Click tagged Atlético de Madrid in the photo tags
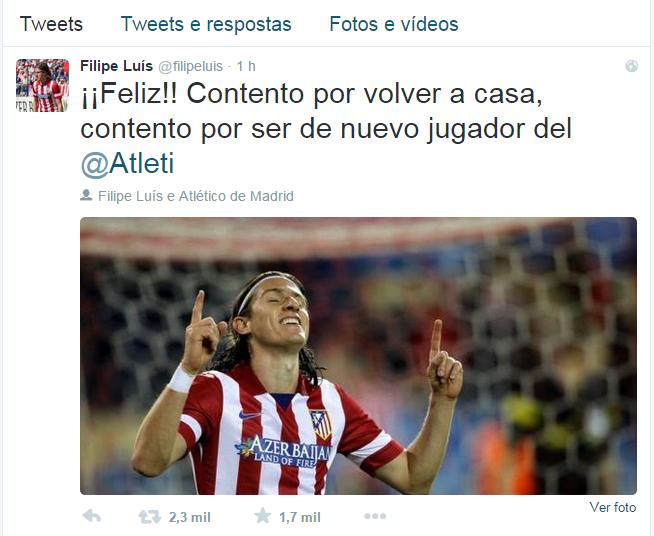 tap(236, 196)
